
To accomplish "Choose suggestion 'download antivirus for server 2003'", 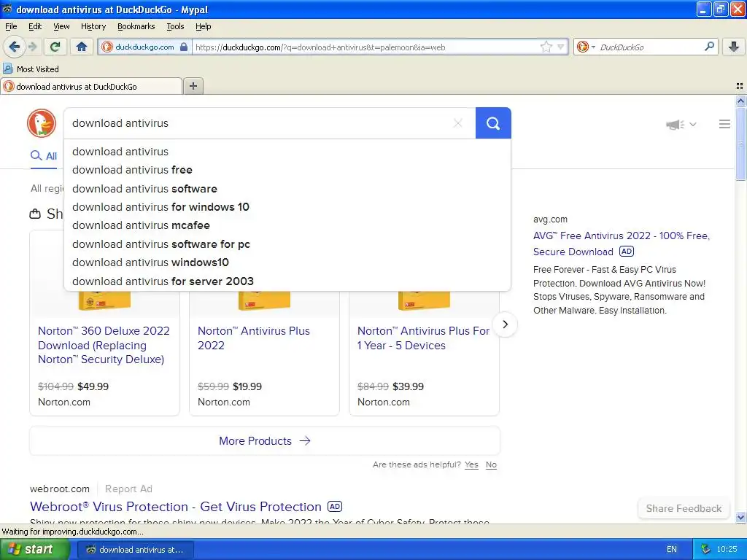I will pos(287,281).
